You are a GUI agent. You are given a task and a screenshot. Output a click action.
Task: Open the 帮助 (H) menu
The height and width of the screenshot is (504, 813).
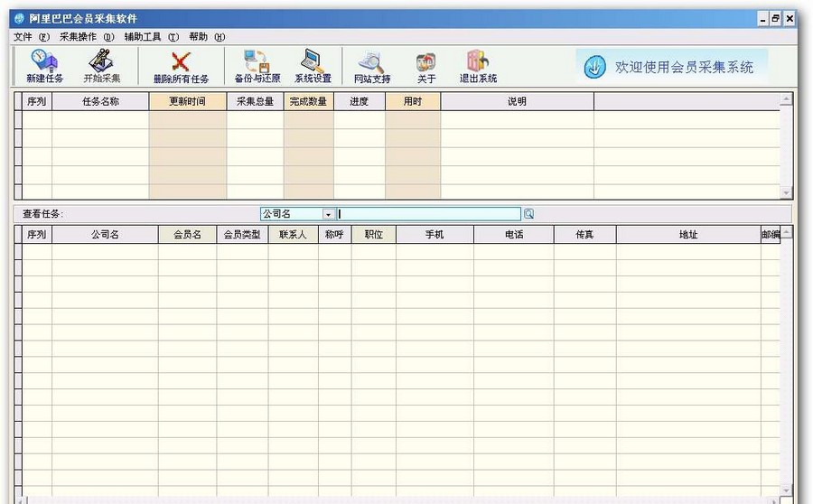207,37
